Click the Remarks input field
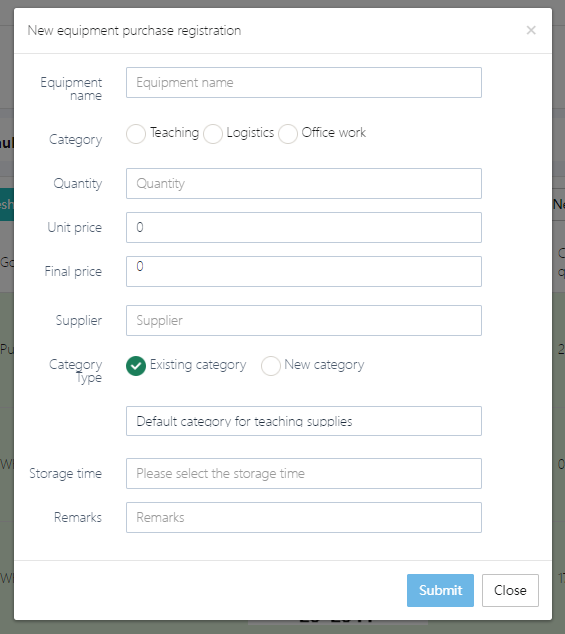 pyautogui.click(x=304, y=518)
